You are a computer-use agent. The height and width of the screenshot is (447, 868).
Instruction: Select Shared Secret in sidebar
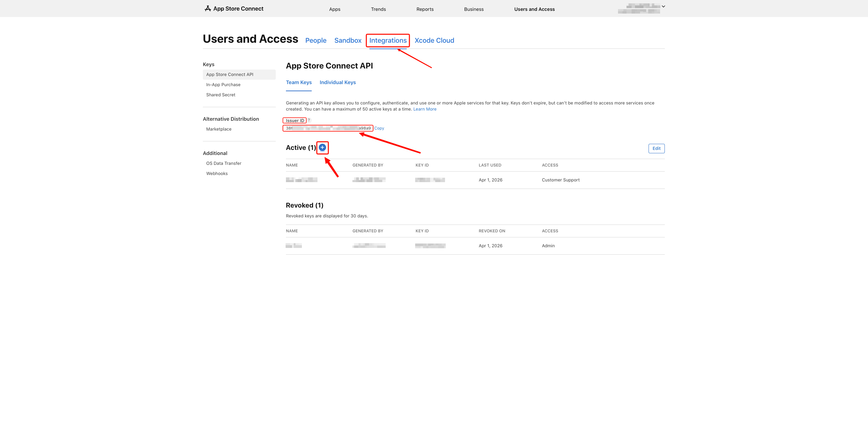click(220, 95)
